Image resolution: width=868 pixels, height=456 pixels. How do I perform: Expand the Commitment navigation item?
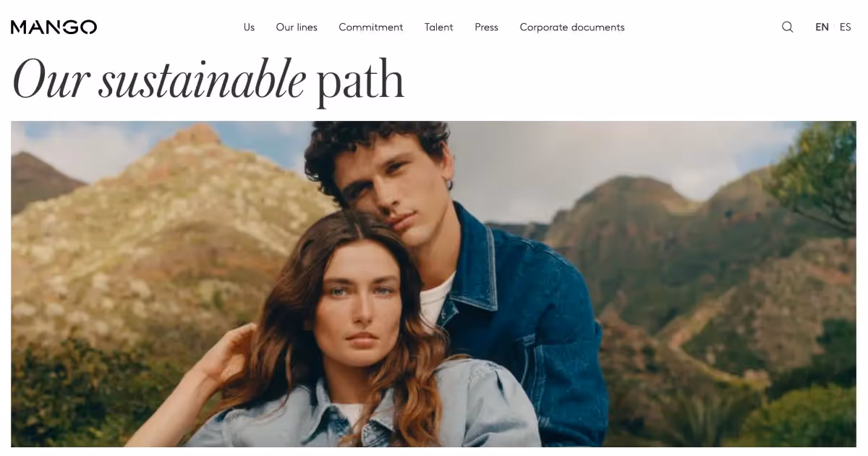pos(371,27)
